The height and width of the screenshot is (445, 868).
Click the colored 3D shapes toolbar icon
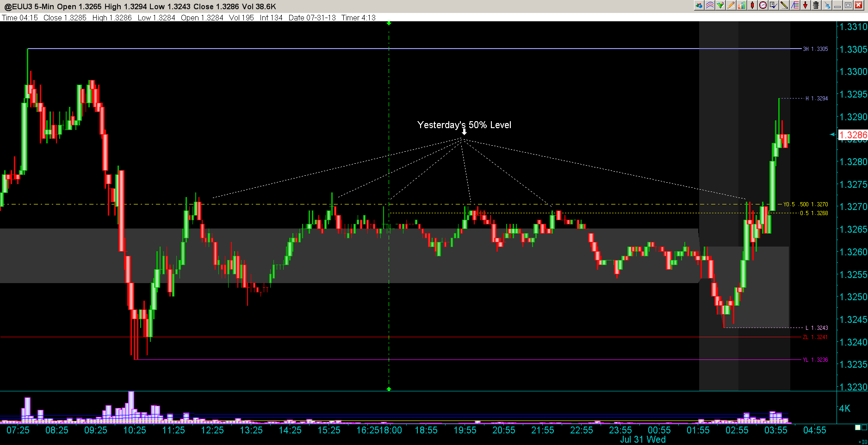[699, 5]
